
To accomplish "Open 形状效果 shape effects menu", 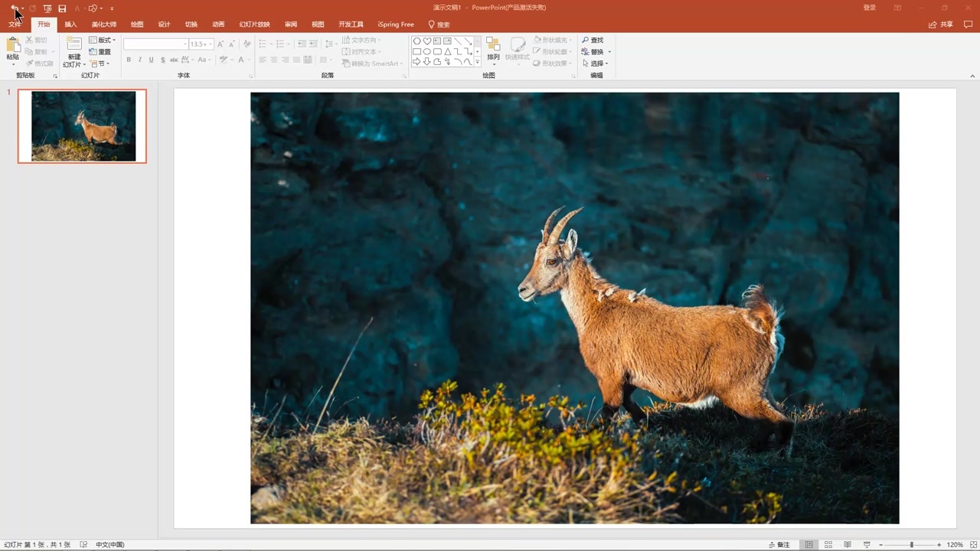I will click(552, 64).
